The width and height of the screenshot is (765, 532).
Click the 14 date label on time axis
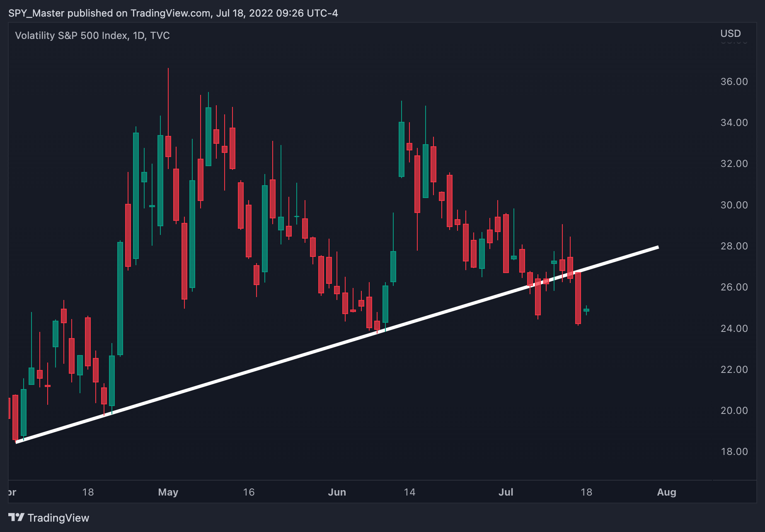pos(409,492)
